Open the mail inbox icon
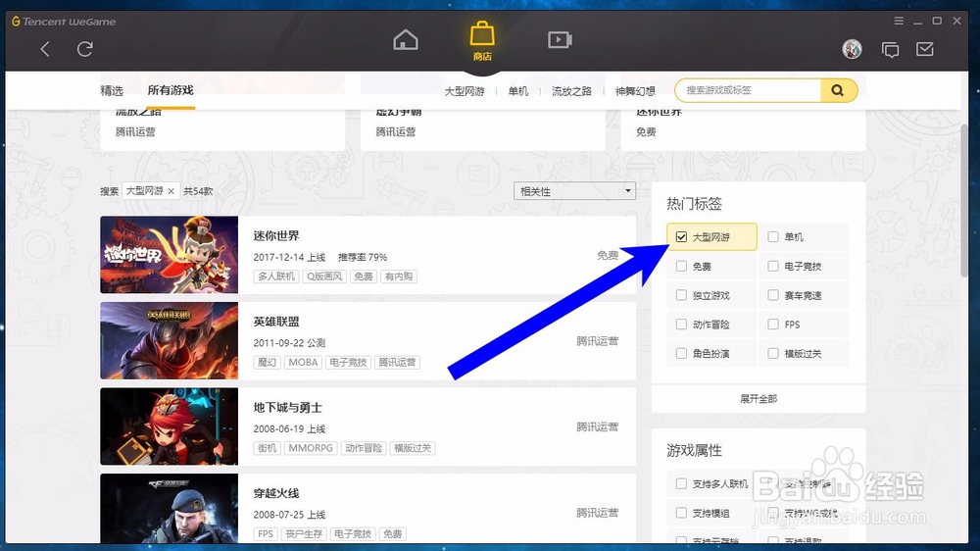Viewport: 980px width, 551px height. 925,49
